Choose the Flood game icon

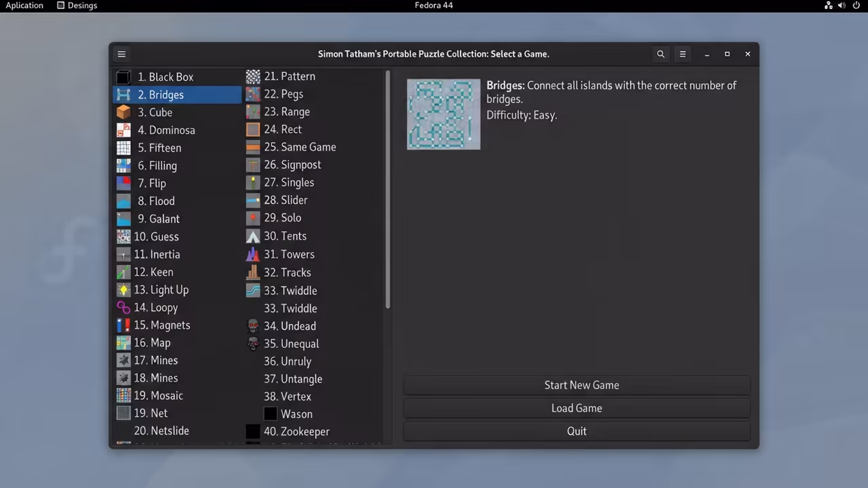point(123,201)
